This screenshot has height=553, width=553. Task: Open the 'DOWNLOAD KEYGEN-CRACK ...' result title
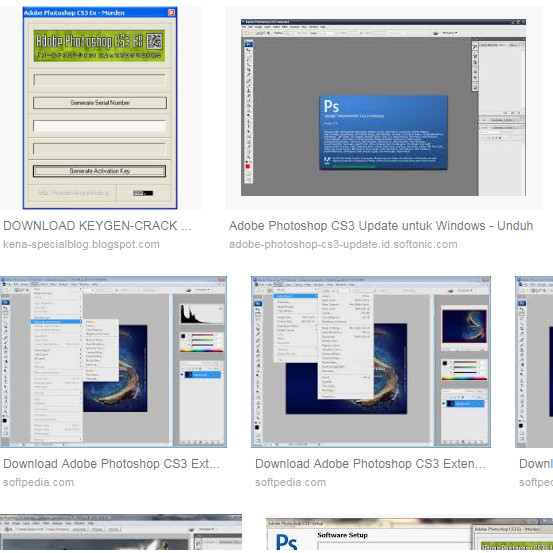point(97,226)
